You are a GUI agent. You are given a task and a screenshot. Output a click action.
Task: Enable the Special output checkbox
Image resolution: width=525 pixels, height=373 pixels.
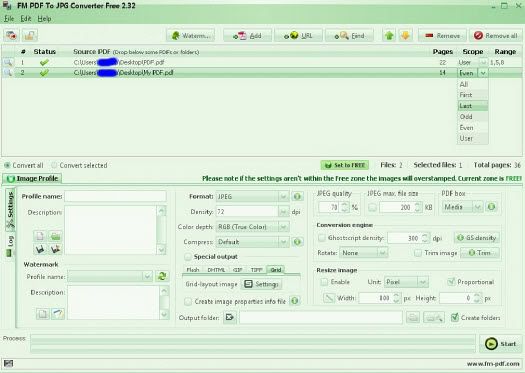[188, 256]
